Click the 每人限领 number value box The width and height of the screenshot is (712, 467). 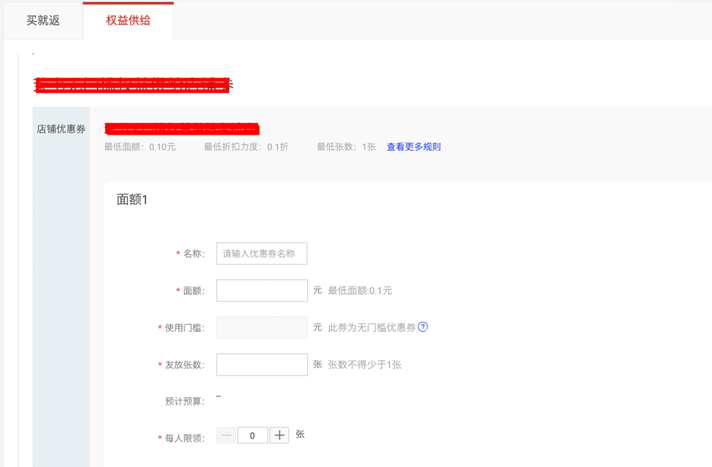tap(253, 435)
